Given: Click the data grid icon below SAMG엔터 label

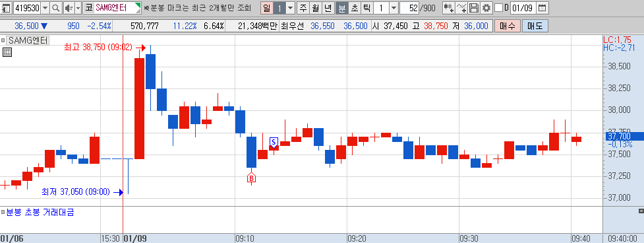Looking at the screenshot, I should click(7, 52).
